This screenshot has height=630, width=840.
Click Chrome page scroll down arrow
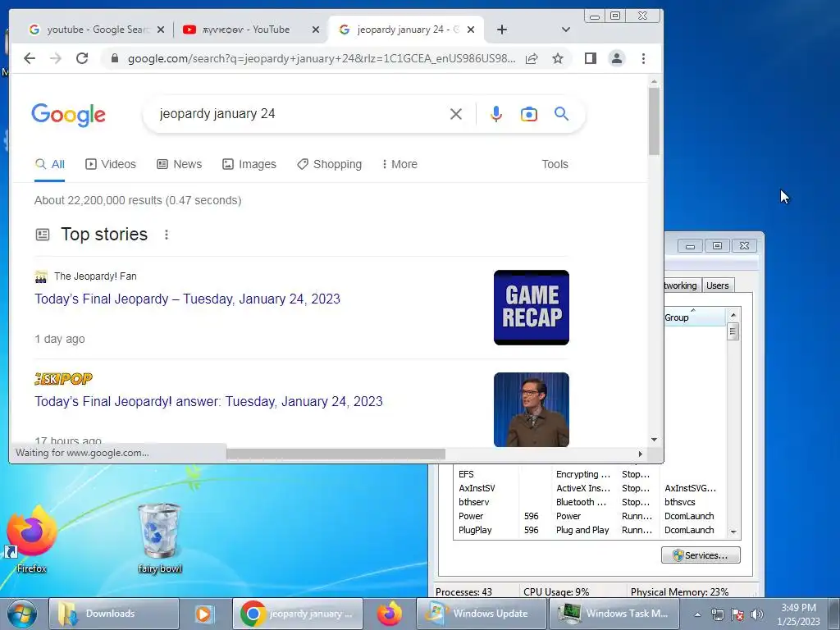(654, 440)
